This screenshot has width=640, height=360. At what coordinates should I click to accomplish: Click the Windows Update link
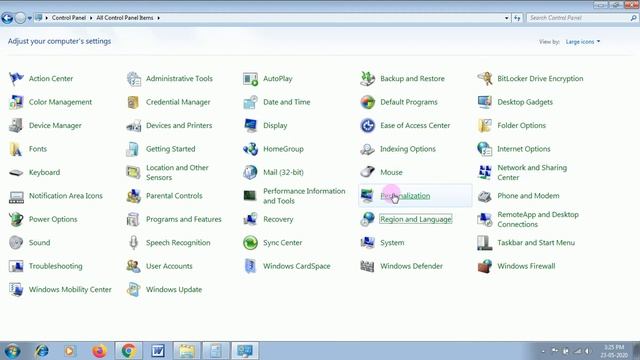coord(174,289)
